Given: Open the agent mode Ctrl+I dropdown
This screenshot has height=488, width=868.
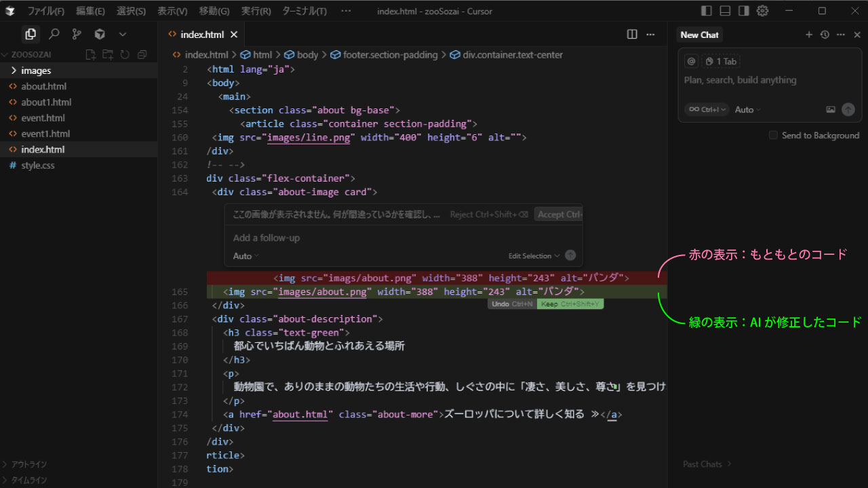Looking at the screenshot, I should (x=707, y=109).
